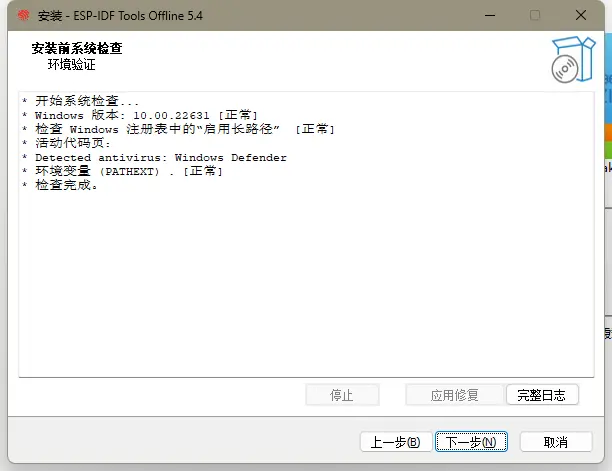Click the subtitle 环境验证
Screen dimensions: 612x471
tap(71, 64)
